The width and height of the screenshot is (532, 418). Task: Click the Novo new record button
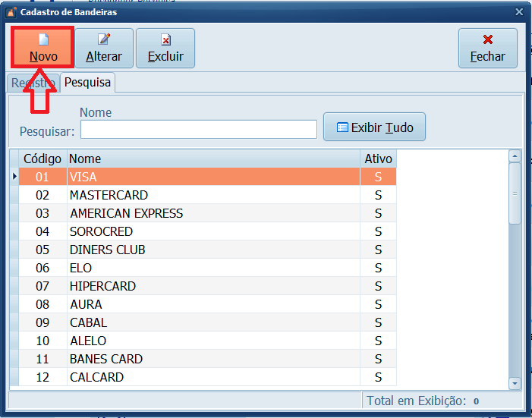point(42,48)
